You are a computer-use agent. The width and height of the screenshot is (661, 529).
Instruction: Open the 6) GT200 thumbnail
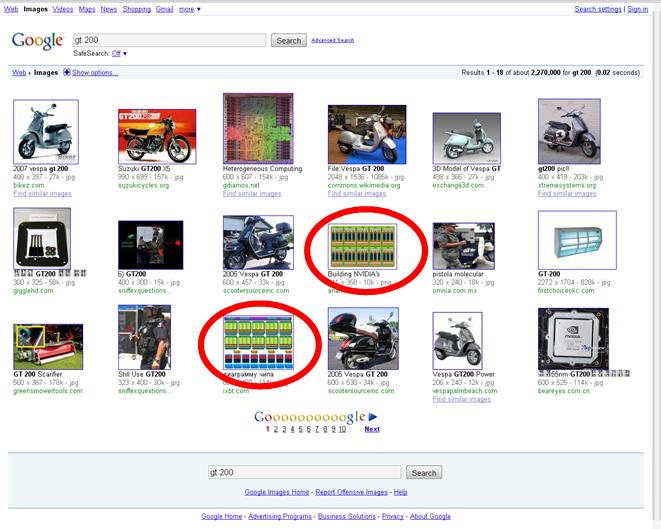coord(150,245)
